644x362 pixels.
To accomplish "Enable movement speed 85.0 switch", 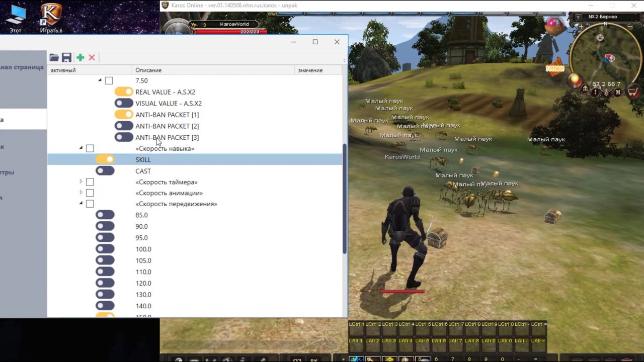I will pyautogui.click(x=105, y=215).
